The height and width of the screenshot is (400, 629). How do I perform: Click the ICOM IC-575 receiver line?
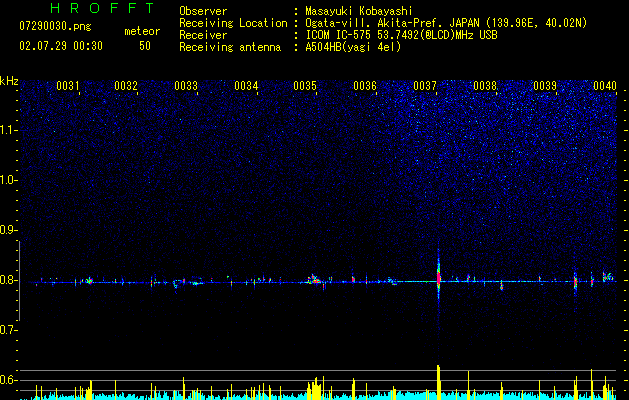(401, 35)
